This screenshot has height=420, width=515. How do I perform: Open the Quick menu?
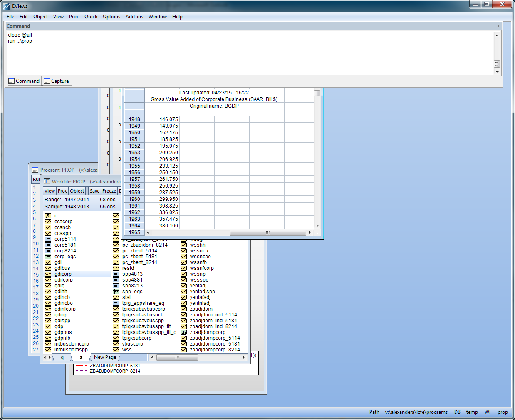pos(91,17)
